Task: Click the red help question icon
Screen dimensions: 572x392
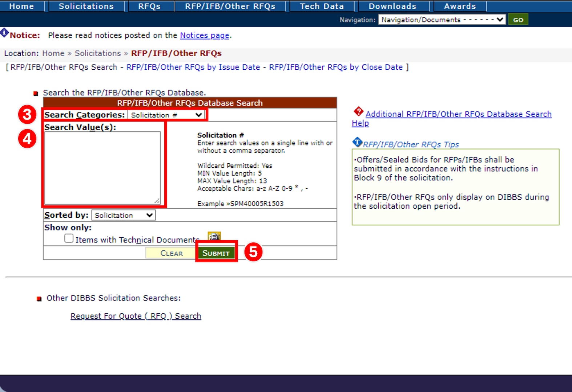Action: (358, 111)
